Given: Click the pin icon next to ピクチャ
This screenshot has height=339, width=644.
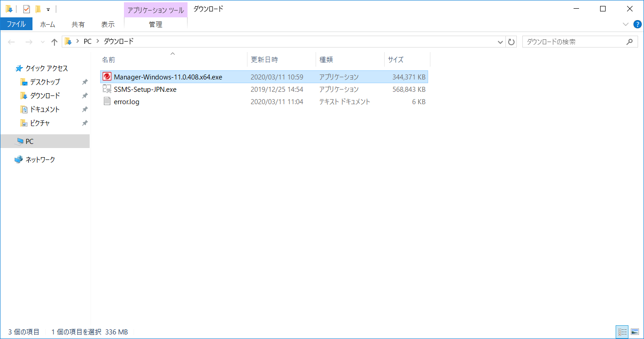Looking at the screenshot, I should [85, 123].
